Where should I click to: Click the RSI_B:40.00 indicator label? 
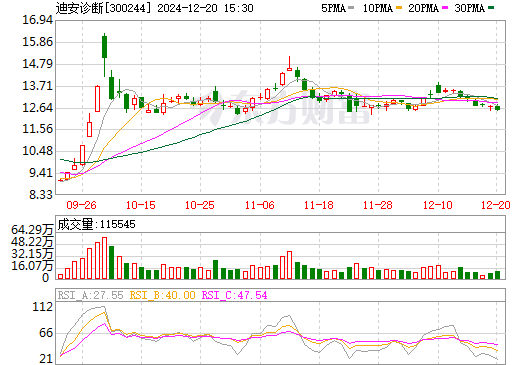click(162, 295)
